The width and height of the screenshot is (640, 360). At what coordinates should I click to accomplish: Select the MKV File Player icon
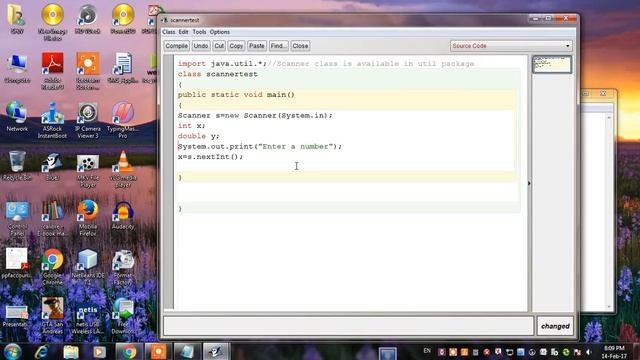[x=88, y=170]
